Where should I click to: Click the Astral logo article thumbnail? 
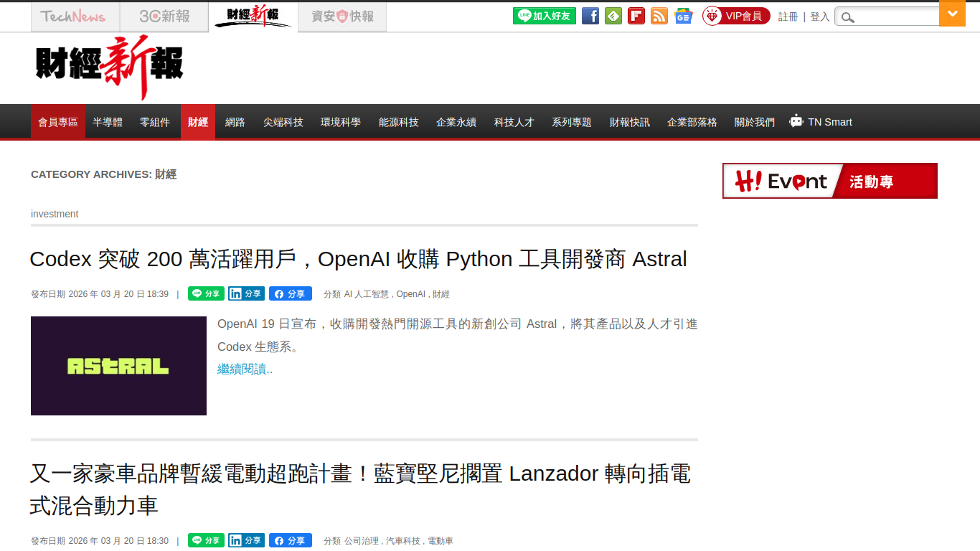point(118,366)
